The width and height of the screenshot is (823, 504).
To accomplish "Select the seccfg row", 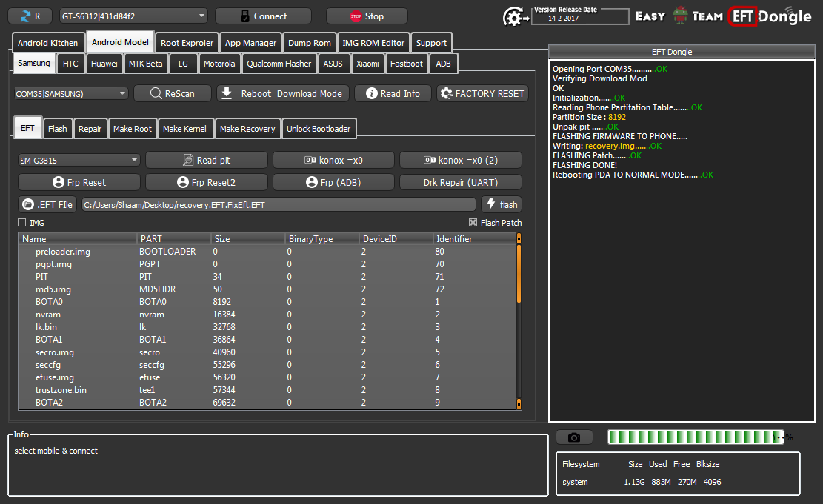I will (x=267, y=365).
